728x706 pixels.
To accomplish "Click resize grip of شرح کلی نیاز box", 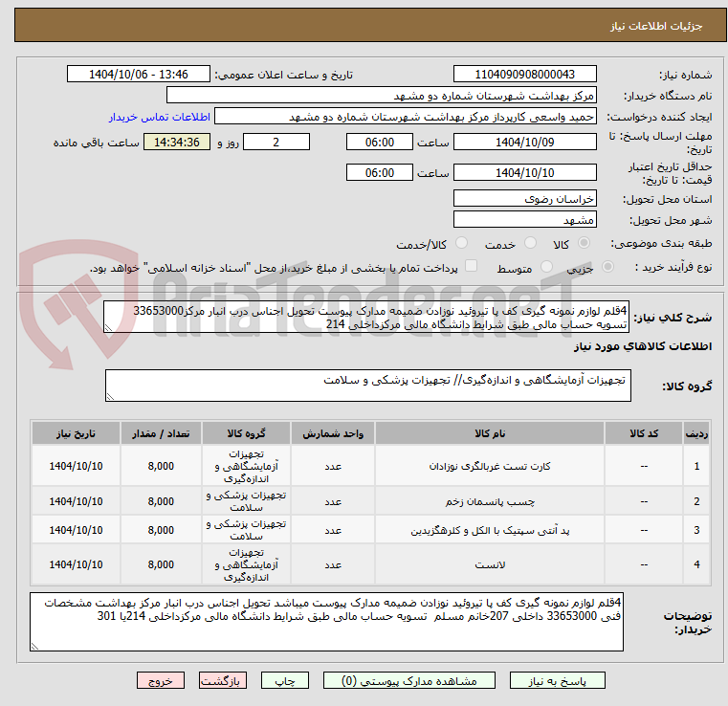I will coord(108,328).
